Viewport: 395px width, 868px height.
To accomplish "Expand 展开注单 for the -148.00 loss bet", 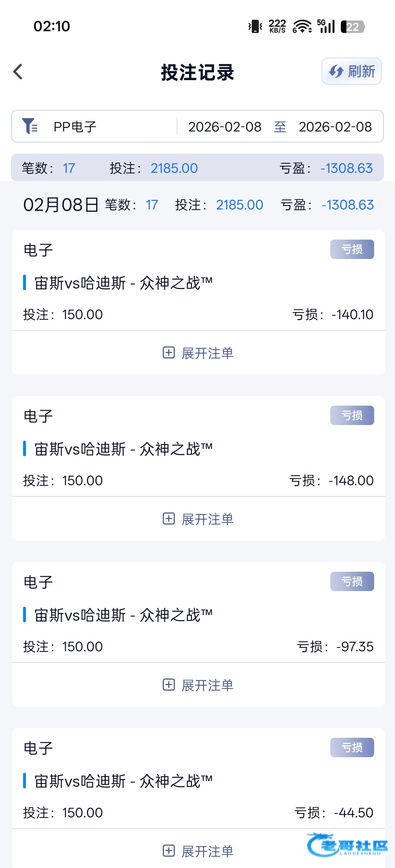I will (207, 519).
